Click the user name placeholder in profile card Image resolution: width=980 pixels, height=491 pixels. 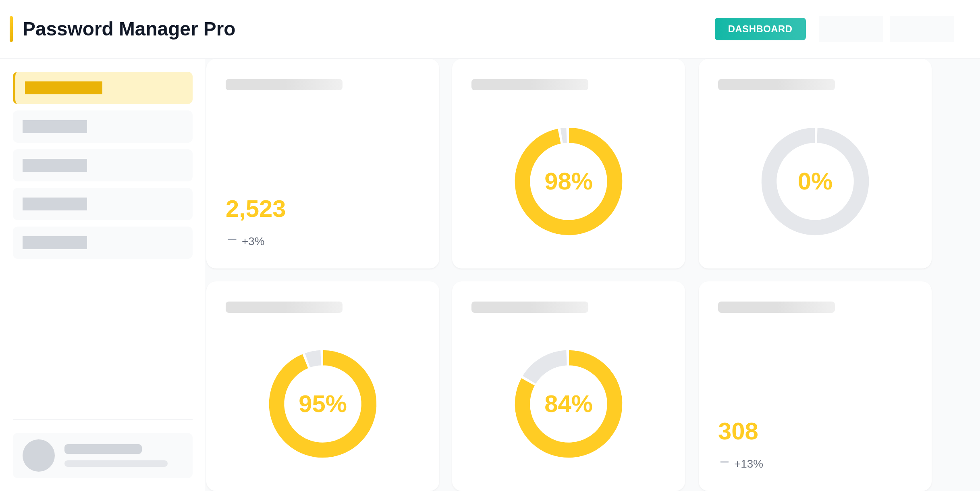coord(103,449)
